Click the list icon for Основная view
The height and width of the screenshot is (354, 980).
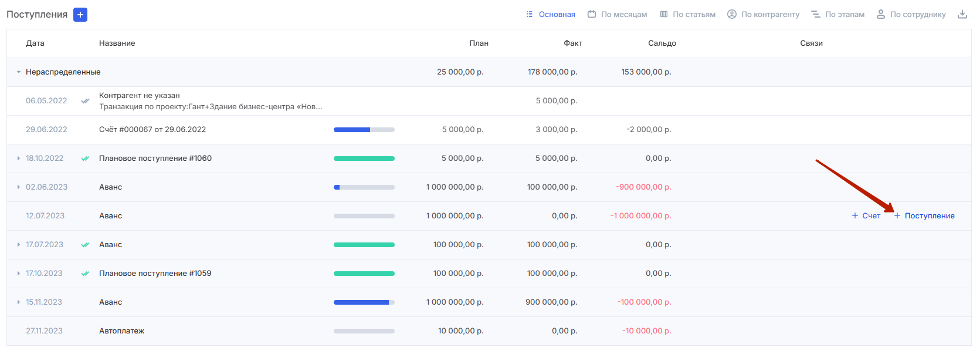pyautogui.click(x=530, y=15)
